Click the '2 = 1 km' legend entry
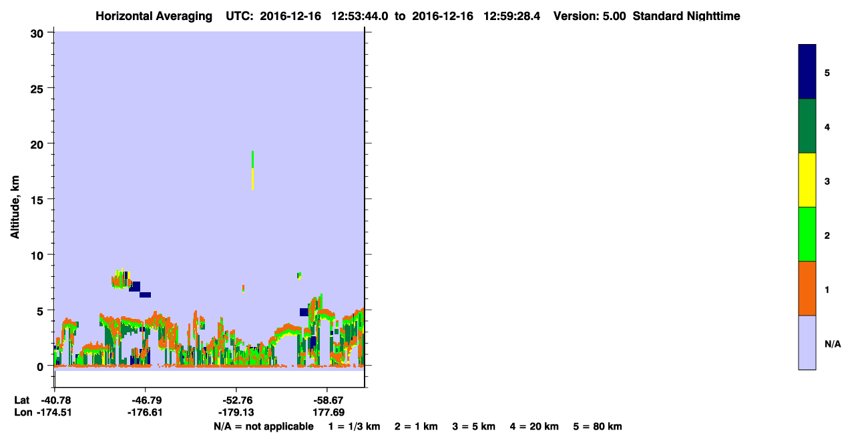 point(416,426)
